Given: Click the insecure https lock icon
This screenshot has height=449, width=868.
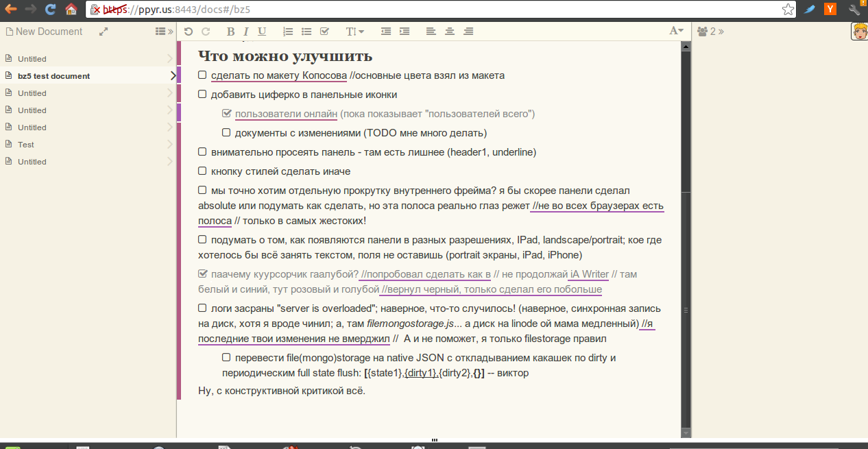Looking at the screenshot, I should click(95, 10).
